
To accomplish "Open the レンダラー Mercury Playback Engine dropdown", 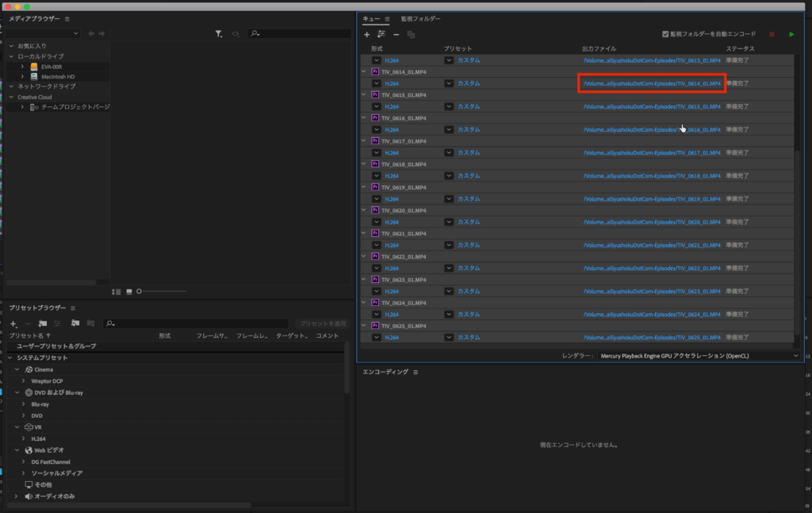I will point(795,357).
